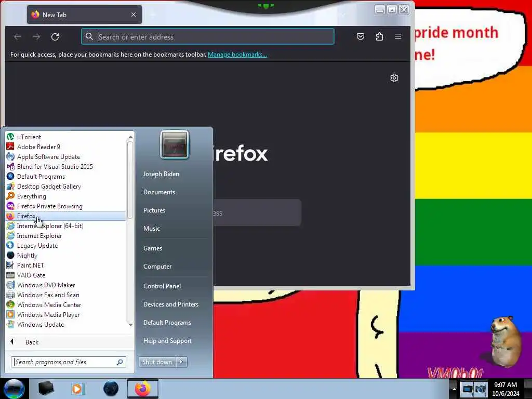532x399 pixels.
Task: Click the Search programs and files box
Action: [69, 362]
